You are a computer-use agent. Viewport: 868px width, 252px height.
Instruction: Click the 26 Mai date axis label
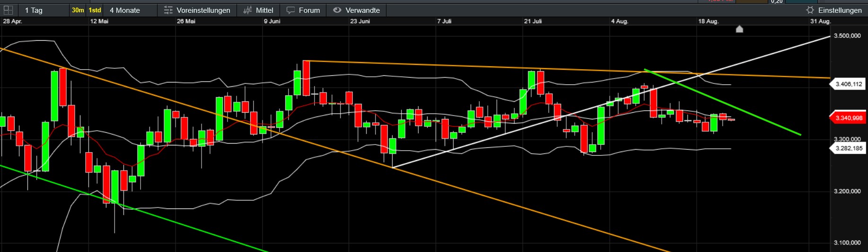tap(186, 21)
